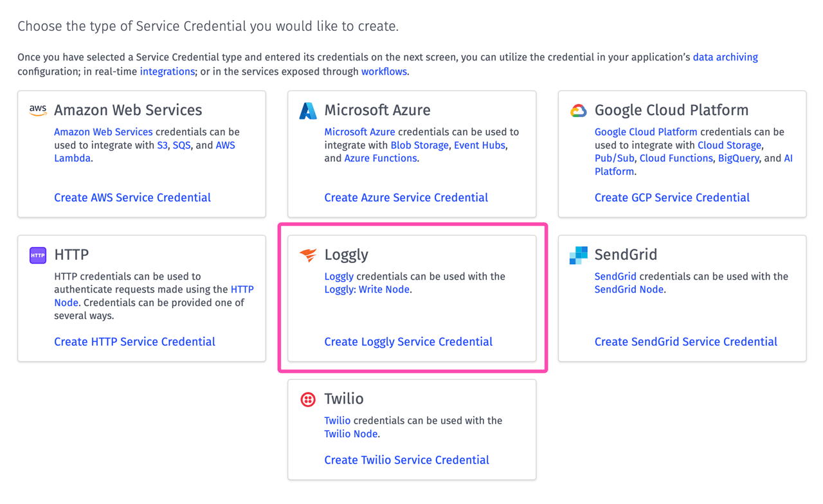
Task: Click Create HTTP Service Credential
Action: click(134, 341)
